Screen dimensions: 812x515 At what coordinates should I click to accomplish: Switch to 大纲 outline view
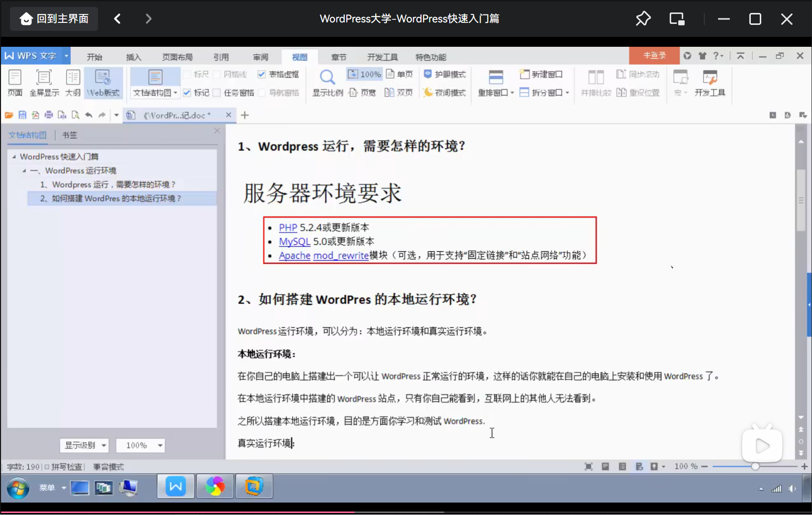(73, 83)
